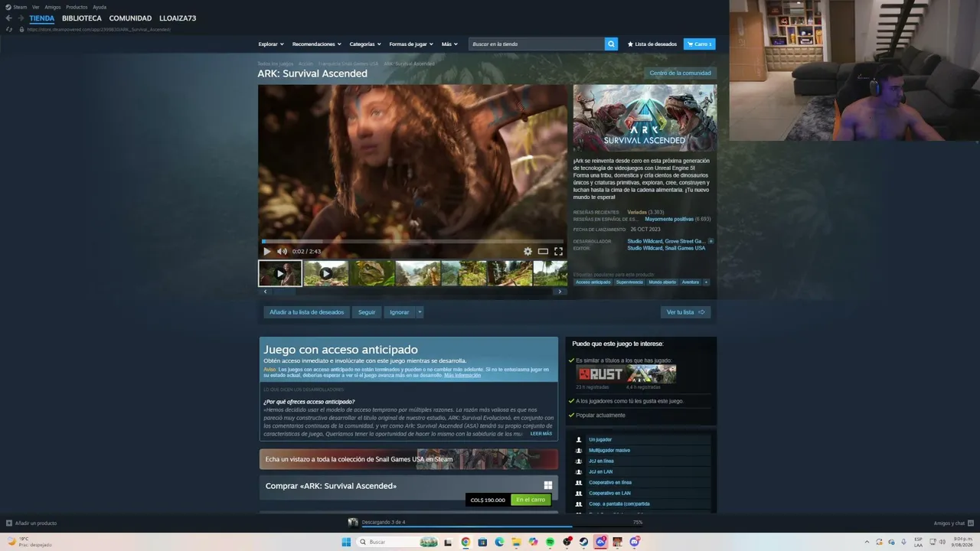Open video settings gear

528,251
